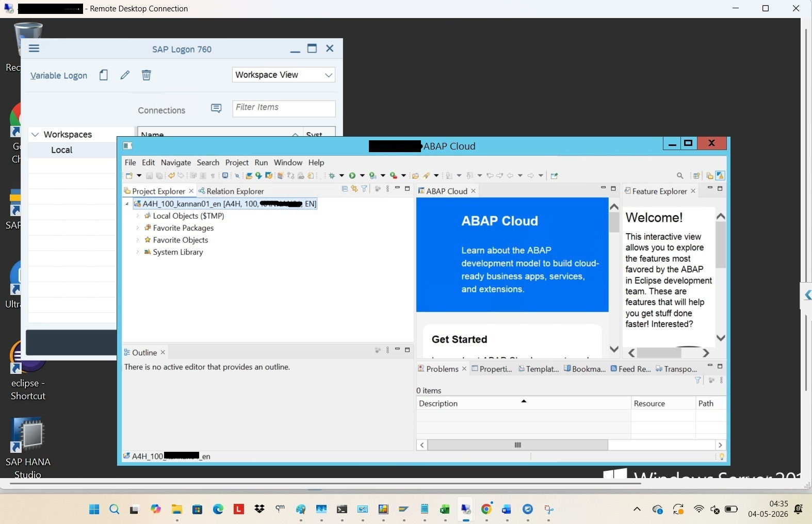The width and height of the screenshot is (812, 524).
Task: Expand the Favorite Packages node
Action: click(138, 228)
